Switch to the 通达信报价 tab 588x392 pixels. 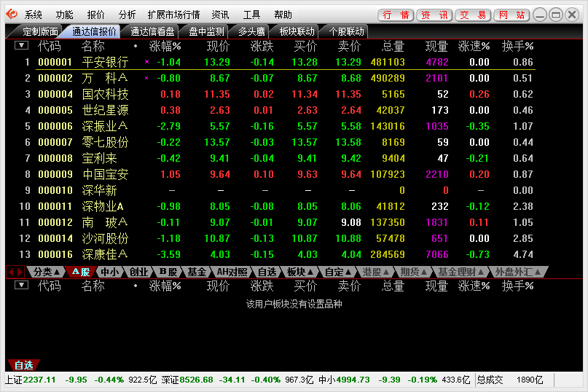pyautogui.click(x=94, y=31)
